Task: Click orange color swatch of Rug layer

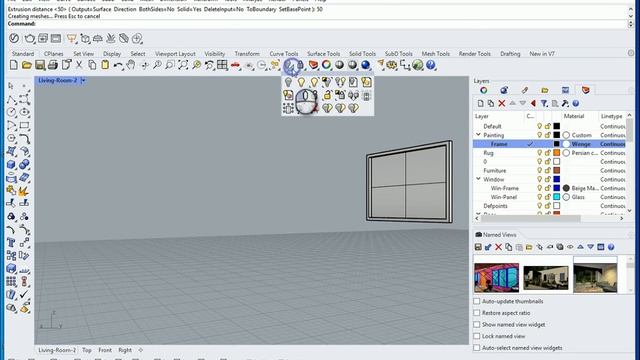Action: (x=556, y=153)
